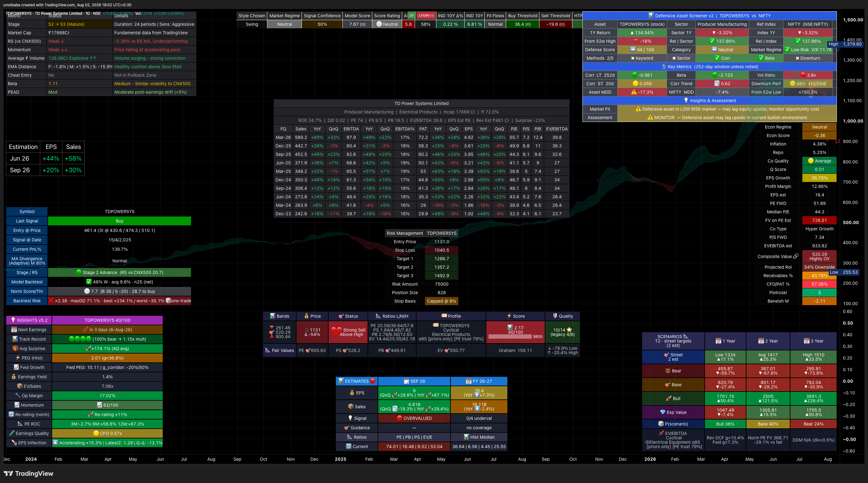The image size is (868, 483).
Task: Click the 2026 label on the time axis
Action: (x=650, y=459)
